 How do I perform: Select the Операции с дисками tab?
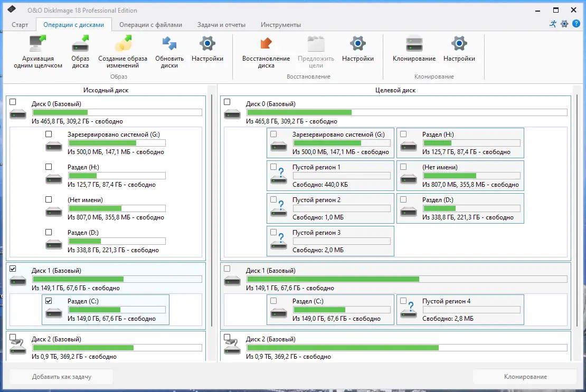tap(73, 25)
